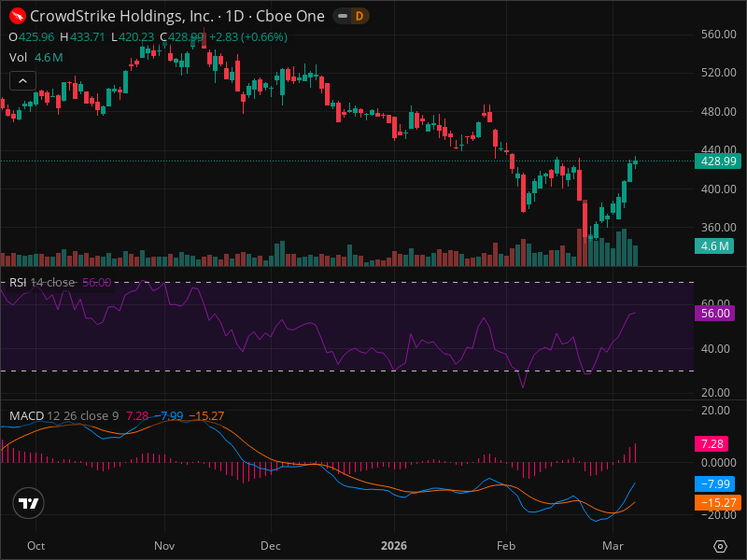Click the 7.28 MACD histogram label

[712, 444]
